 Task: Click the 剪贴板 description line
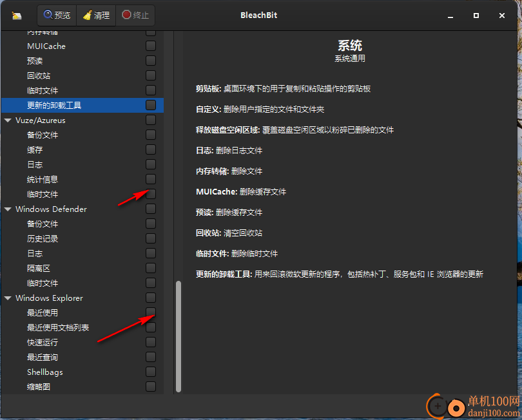(x=284, y=88)
